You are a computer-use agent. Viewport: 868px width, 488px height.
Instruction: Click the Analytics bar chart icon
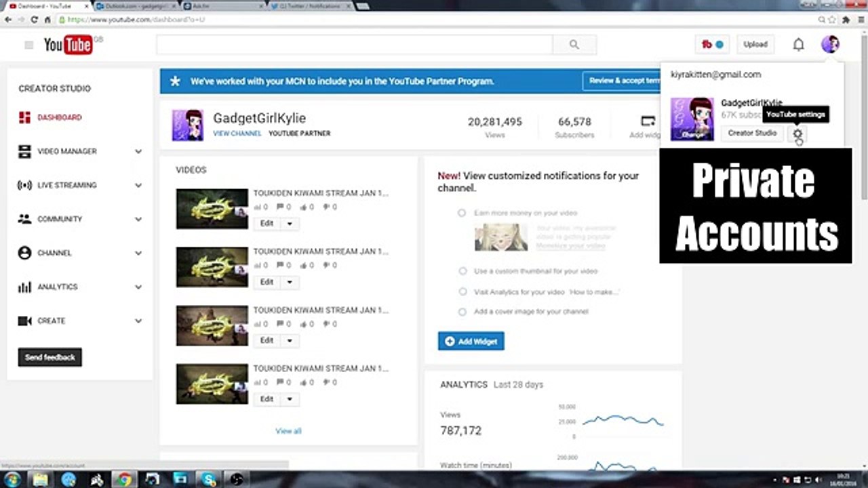tap(24, 287)
